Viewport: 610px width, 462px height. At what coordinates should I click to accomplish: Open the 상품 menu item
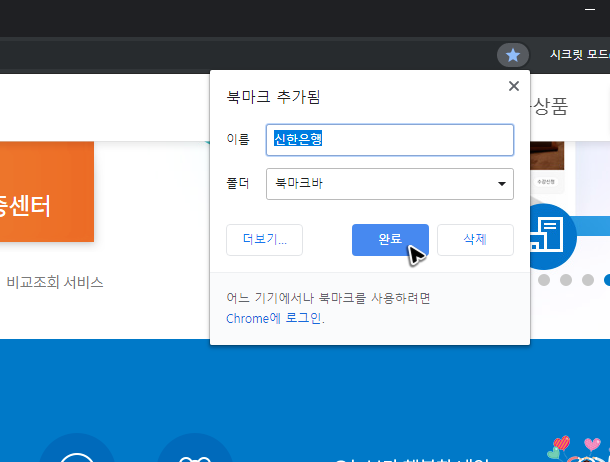(x=550, y=106)
